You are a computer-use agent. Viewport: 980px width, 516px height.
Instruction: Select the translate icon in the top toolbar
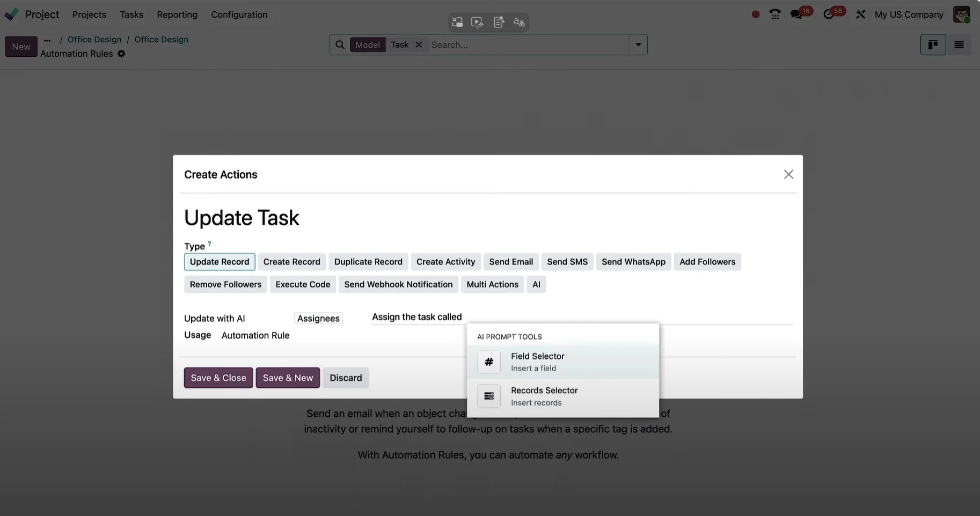(518, 22)
